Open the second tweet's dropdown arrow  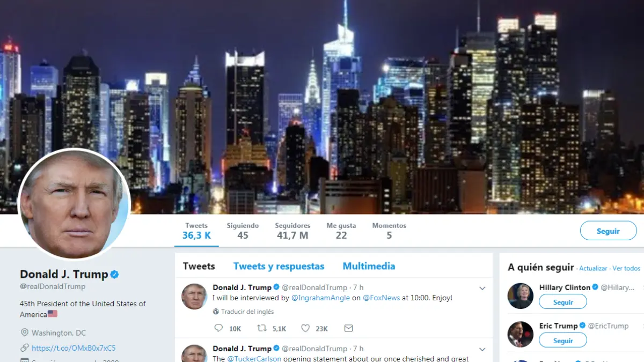tap(482, 349)
